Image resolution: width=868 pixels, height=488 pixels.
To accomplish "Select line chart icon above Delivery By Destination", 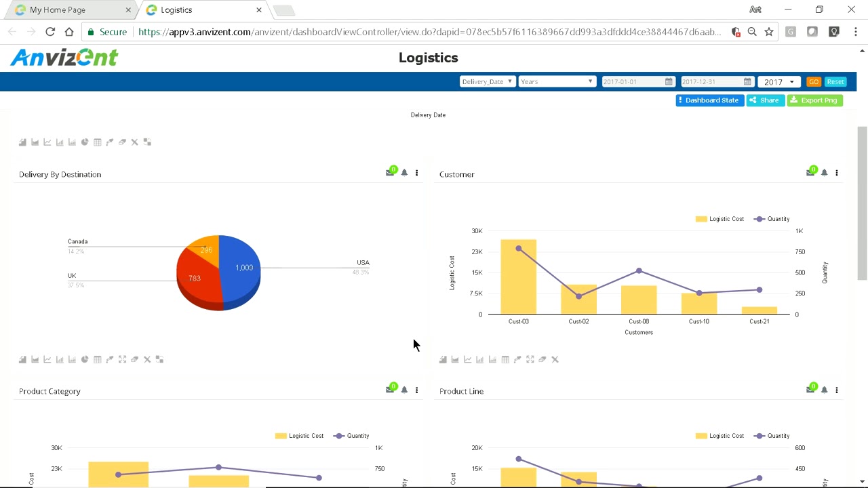I will pyautogui.click(x=47, y=142).
